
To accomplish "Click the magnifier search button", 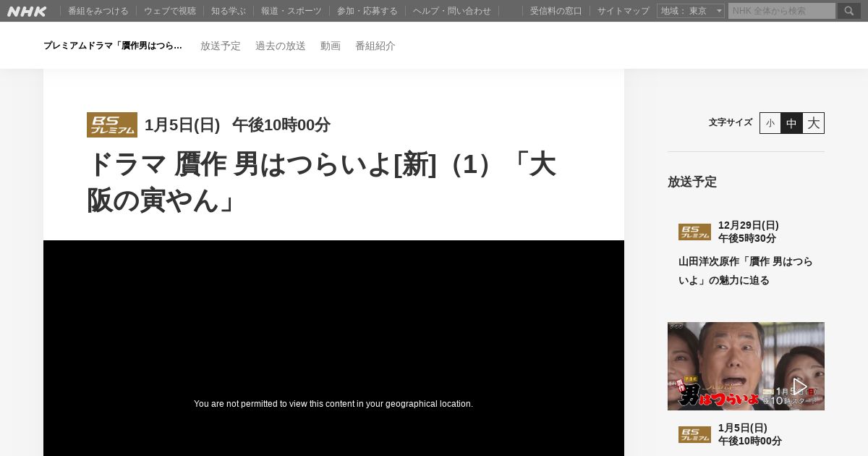I will pos(849,11).
